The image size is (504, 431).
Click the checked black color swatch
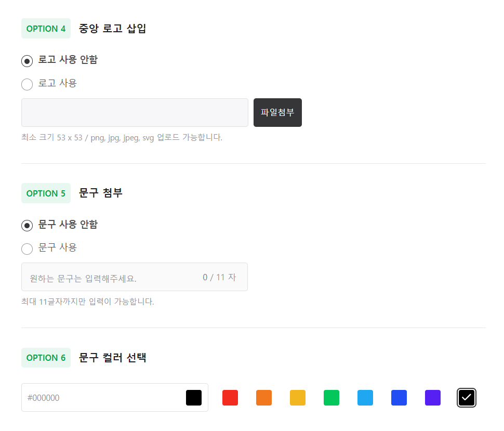467,398
